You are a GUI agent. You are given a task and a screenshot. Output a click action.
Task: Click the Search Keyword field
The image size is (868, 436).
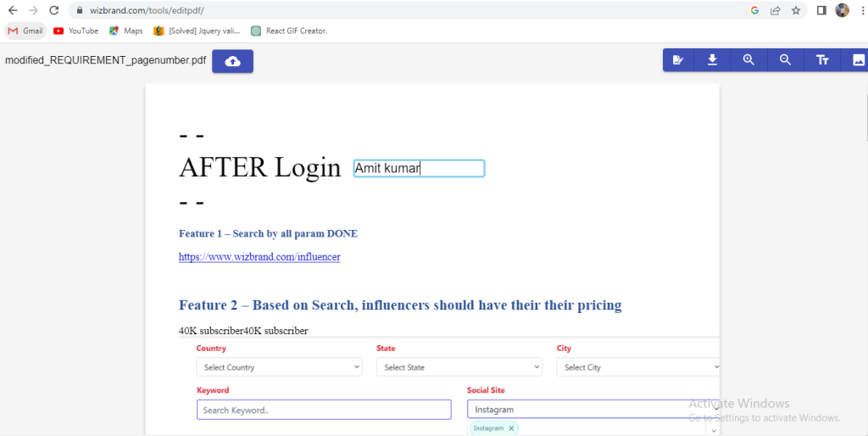324,410
